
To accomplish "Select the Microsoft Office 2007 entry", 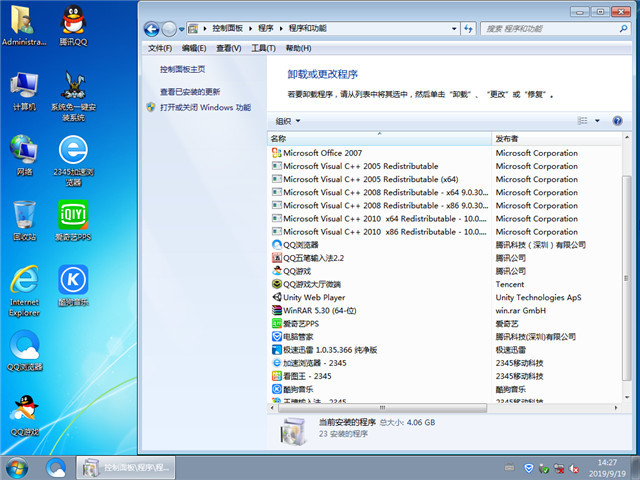I will (380, 153).
